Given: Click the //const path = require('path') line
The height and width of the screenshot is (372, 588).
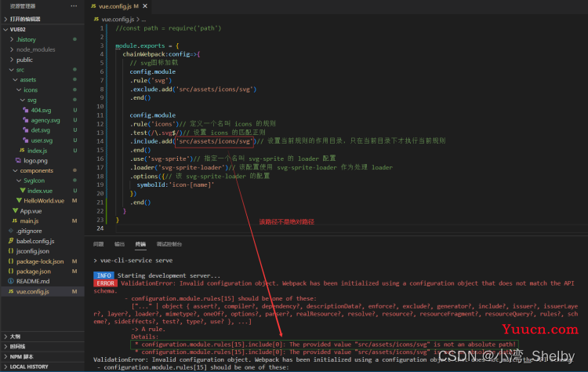Looking at the screenshot, I should [x=169, y=28].
